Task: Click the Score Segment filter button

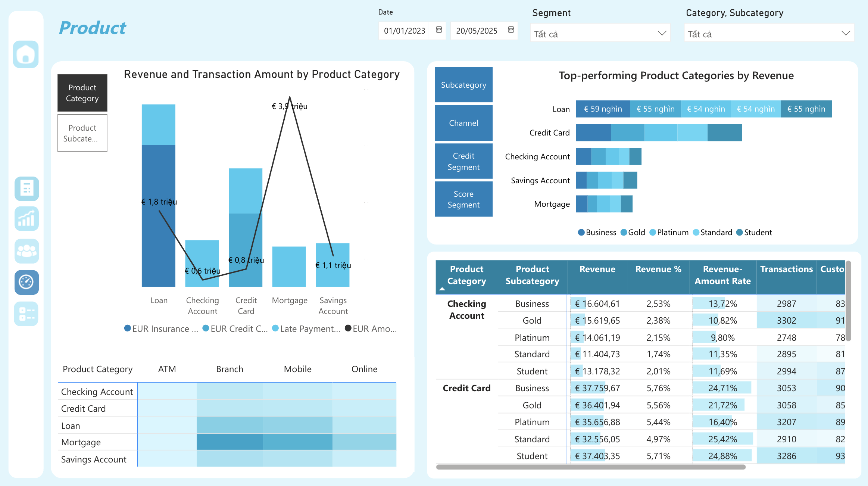Action: coord(463,199)
